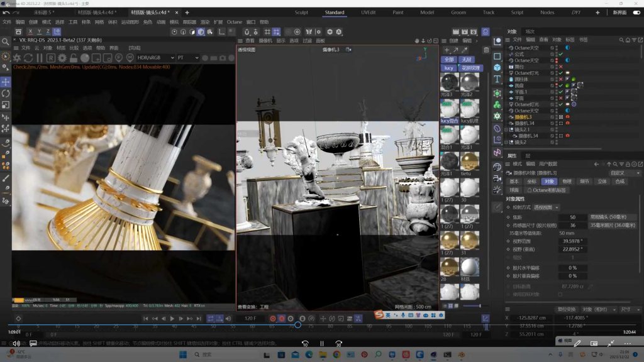
Task: Click the tietu gold material swatch
Action: (469, 162)
